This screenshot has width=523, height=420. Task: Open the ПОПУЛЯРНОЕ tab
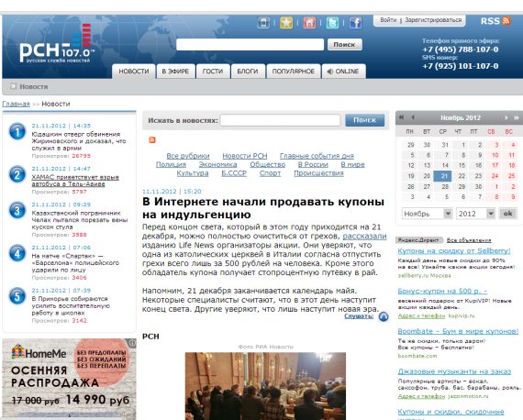294,72
